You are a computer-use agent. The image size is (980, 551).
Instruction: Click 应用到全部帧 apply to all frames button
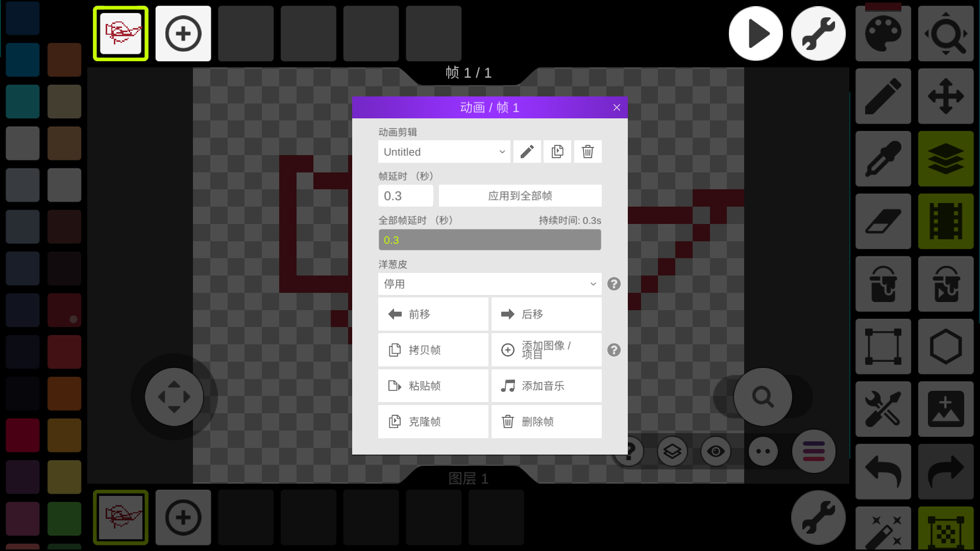point(520,196)
